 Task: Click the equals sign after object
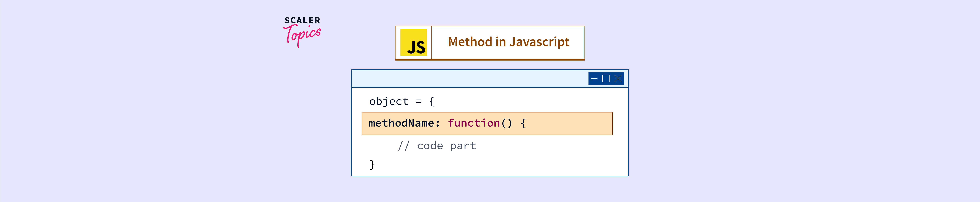tap(419, 101)
